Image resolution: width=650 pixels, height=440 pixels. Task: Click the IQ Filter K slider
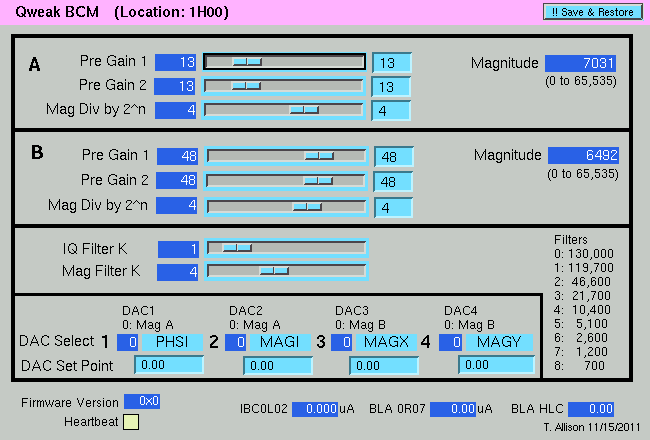coord(286,248)
